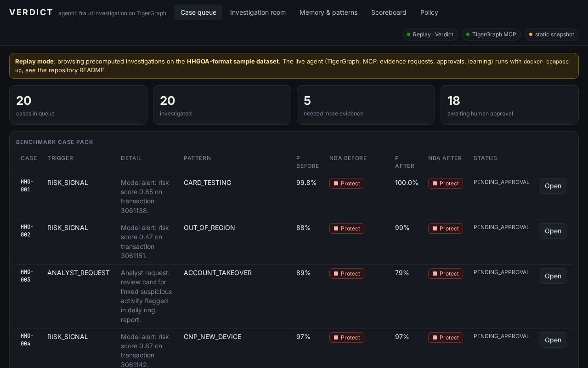Screen dimensions: 588x368
Task: Click PENDING_APPROVAL status for HHG-002
Action: tap(502, 227)
